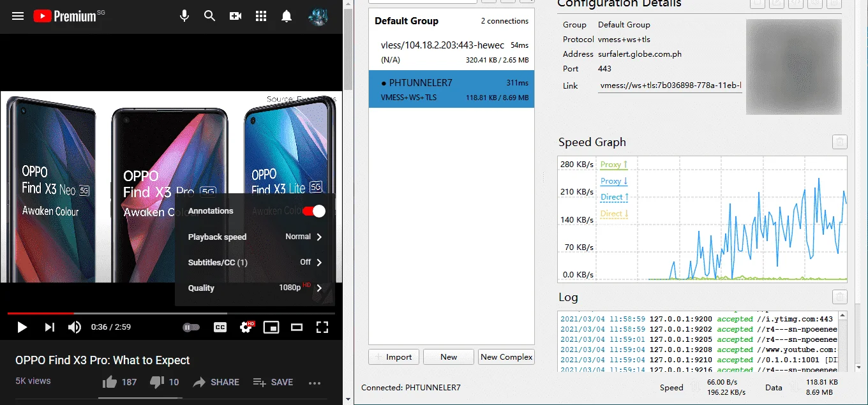Click the 2 connections label

(505, 21)
